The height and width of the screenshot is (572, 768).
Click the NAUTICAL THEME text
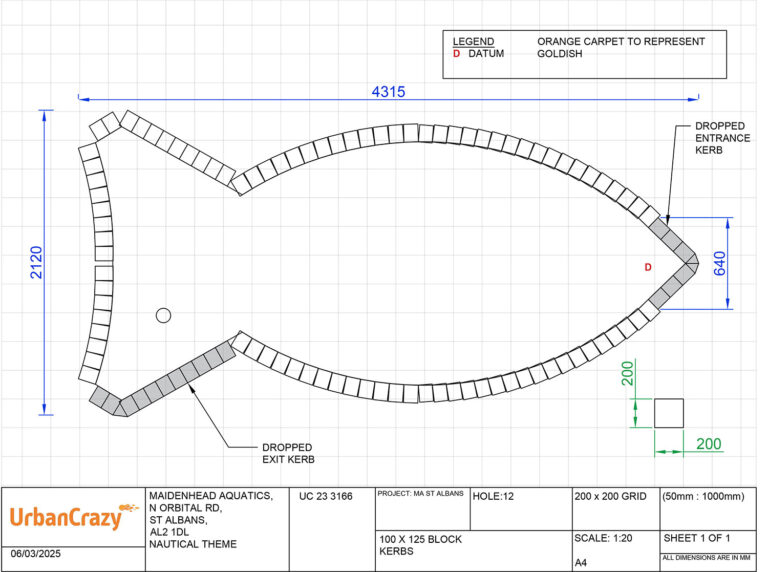[193, 544]
